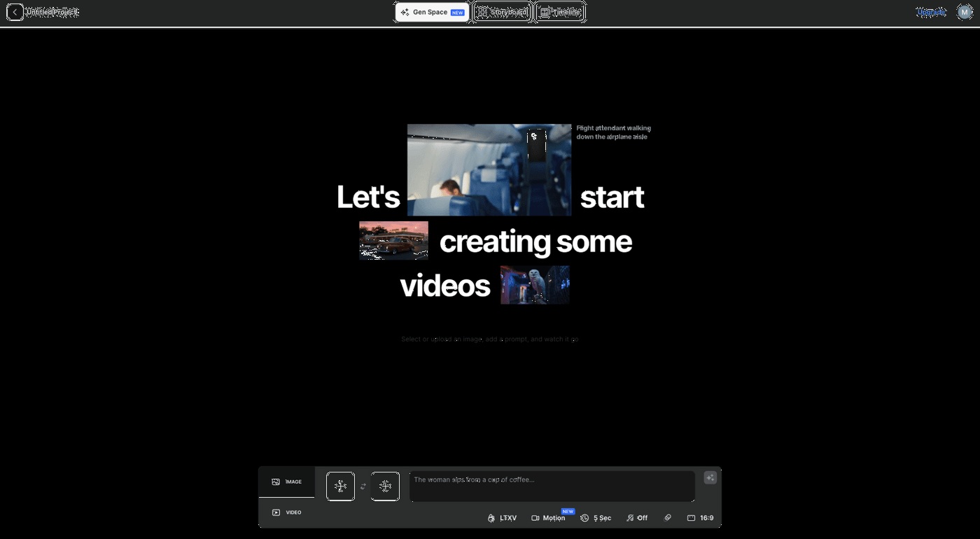Click the airplane aisle video thumbnail
This screenshot has height=539, width=980.
click(x=489, y=169)
